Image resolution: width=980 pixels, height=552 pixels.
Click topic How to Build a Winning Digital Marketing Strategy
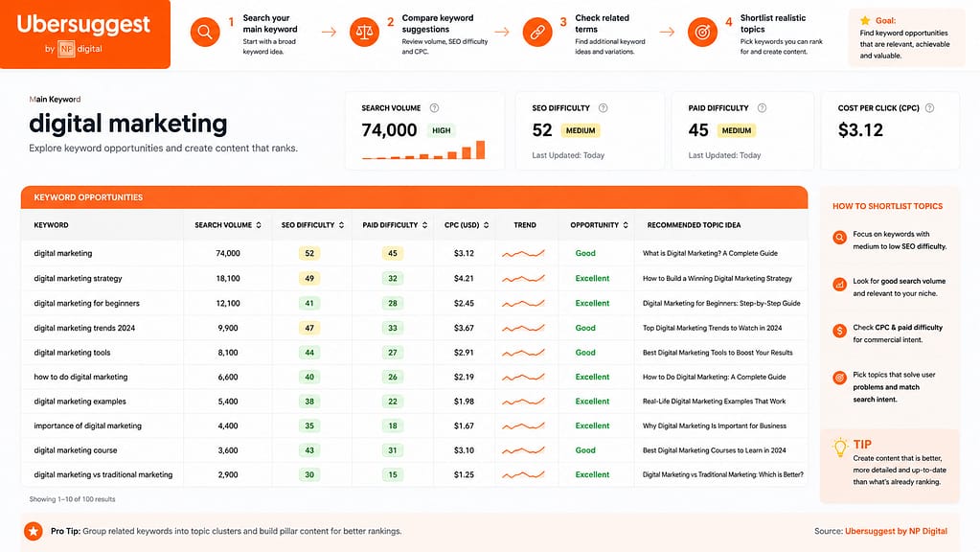[717, 278]
